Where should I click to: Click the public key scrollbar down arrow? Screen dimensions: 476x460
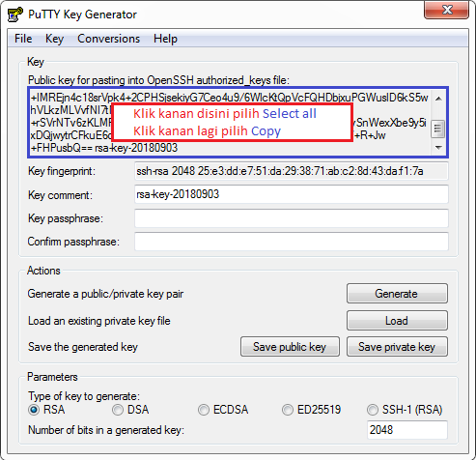point(438,148)
